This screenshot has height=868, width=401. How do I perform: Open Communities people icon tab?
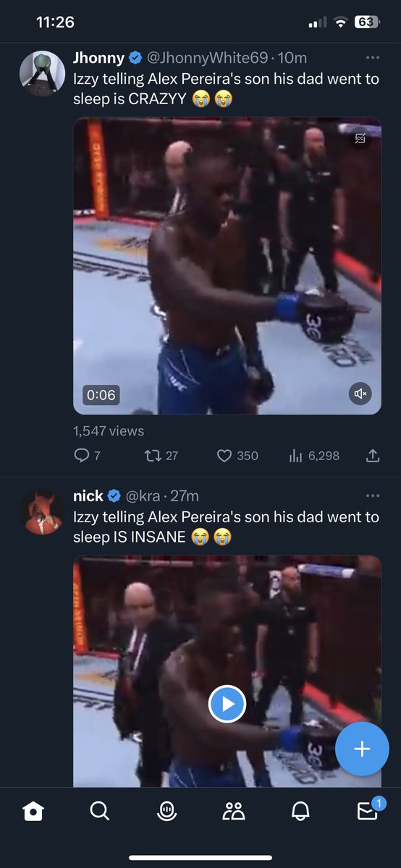(233, 812)
